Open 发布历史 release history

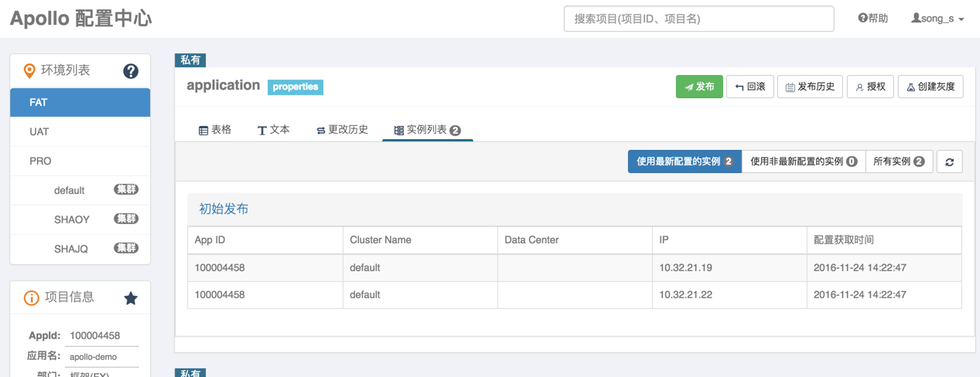click(810, 87)
